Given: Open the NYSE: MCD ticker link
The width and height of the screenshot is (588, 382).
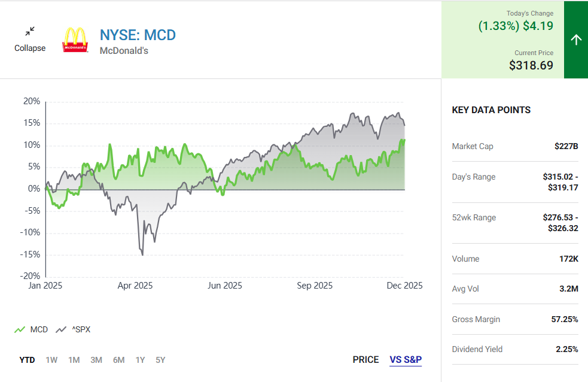Looking at the screenshot, I should pos(138,35).
